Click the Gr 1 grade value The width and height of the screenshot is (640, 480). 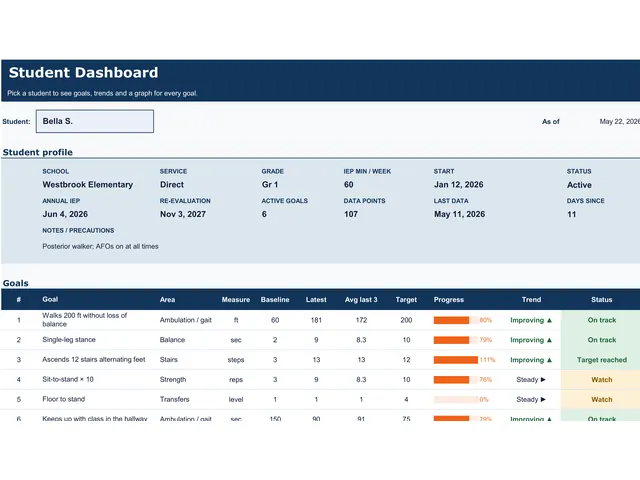coord(270,184)
